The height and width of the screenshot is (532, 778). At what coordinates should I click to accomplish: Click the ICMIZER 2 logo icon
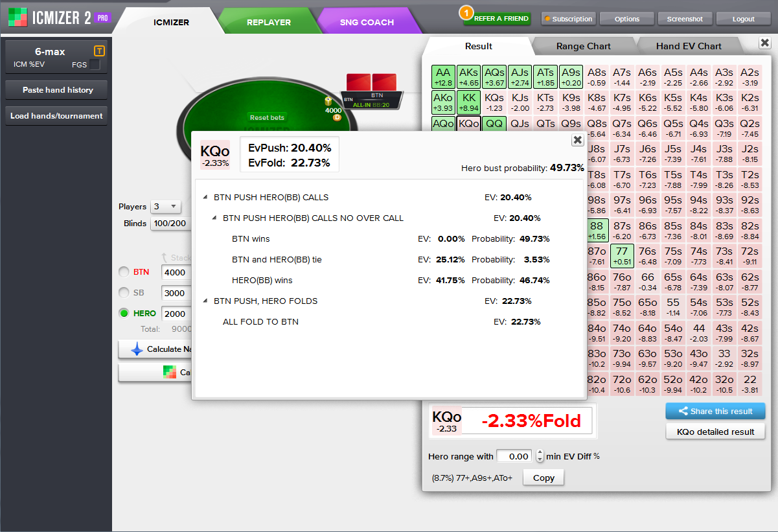(x=17, y=17)
